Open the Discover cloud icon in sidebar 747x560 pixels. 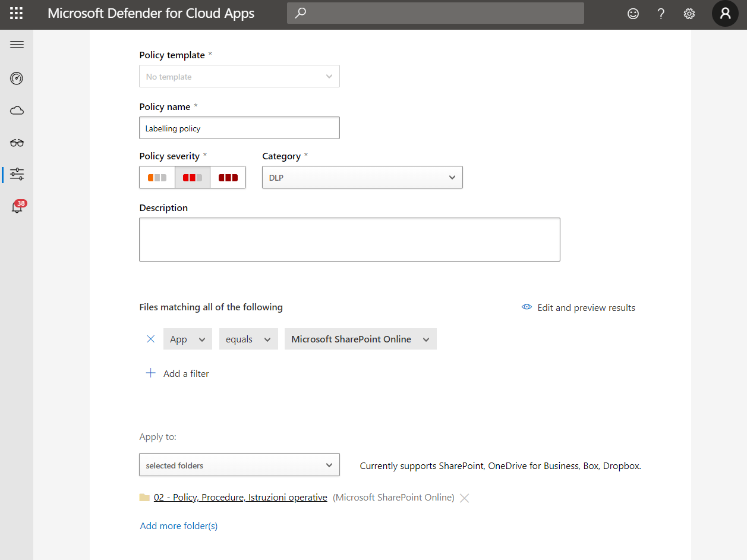tap(17, 111)
